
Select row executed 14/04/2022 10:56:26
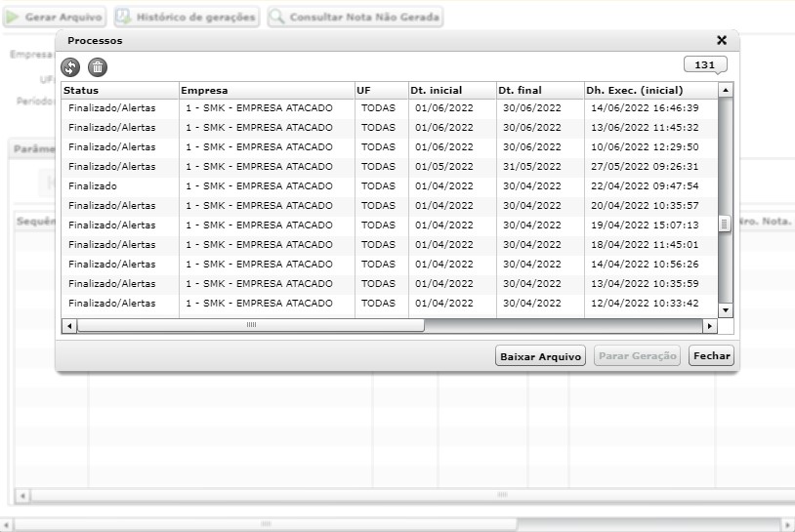(x=390, y=264)
